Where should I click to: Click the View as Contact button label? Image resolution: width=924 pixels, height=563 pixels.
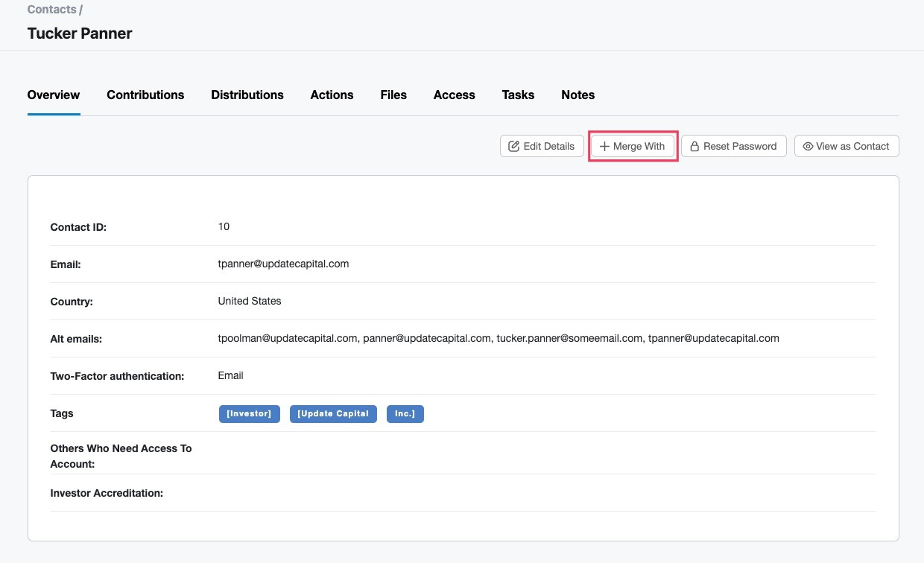(x=852, y=146)
